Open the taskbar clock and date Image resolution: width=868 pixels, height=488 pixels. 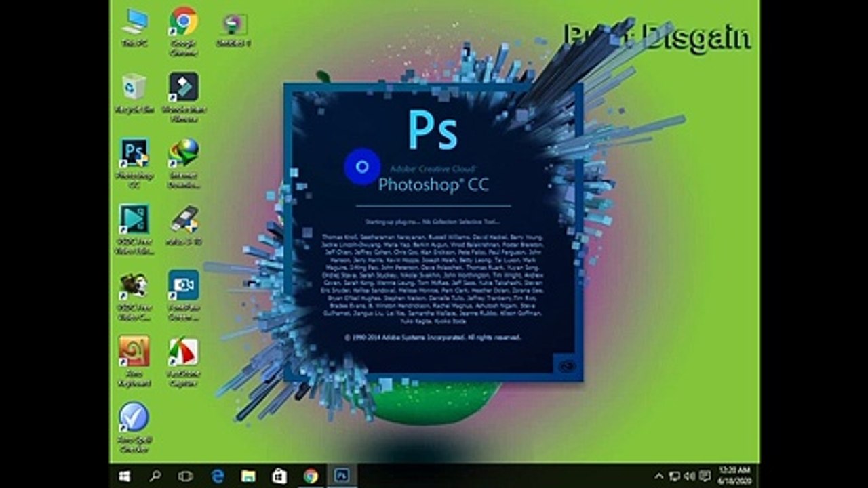734,476
